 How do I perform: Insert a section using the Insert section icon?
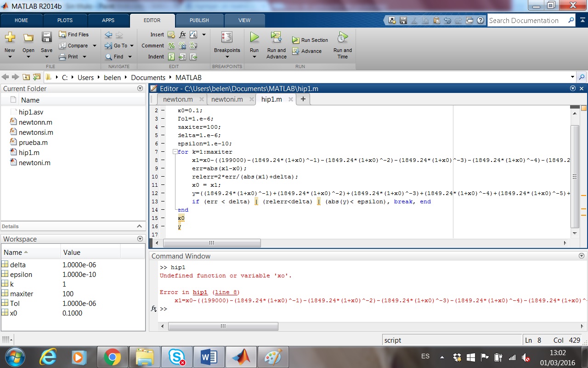click(x=171, y=34)
